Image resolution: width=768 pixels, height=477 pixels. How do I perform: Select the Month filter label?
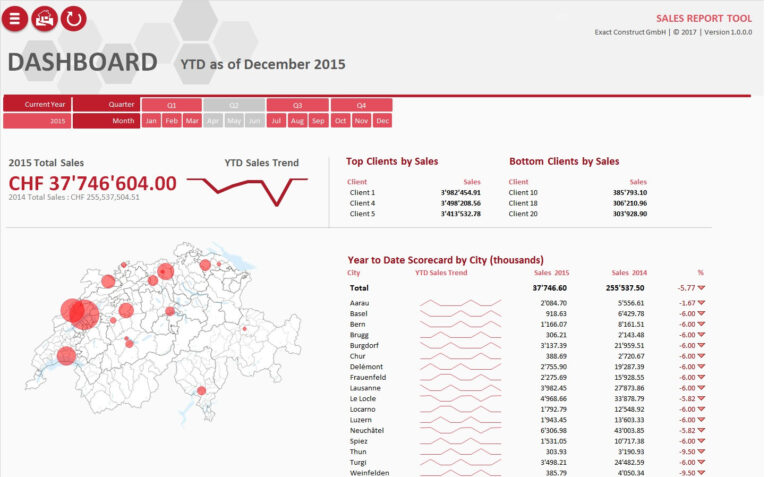coord(106,121)
